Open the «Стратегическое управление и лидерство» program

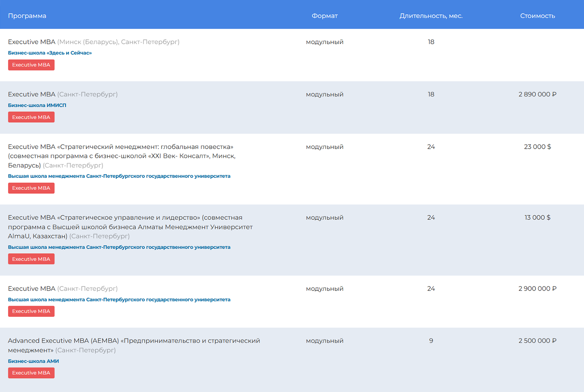[125, 218]
